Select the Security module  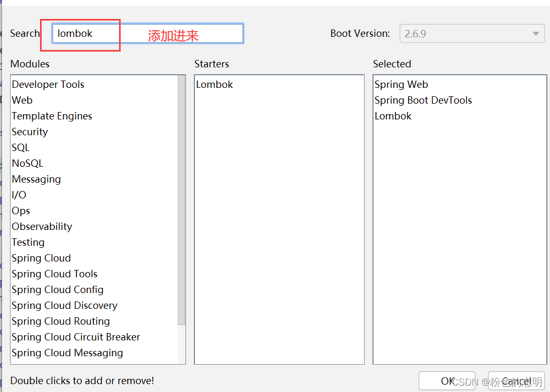coord(30,132)
